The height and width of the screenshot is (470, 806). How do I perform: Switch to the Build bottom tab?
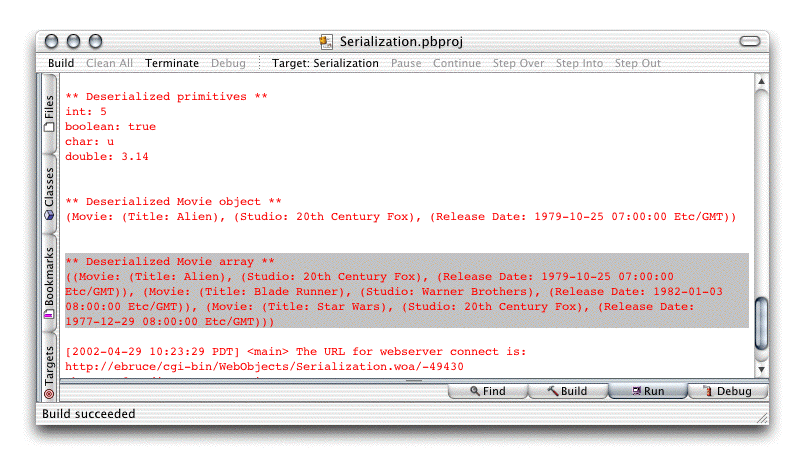tap(567, 391)
